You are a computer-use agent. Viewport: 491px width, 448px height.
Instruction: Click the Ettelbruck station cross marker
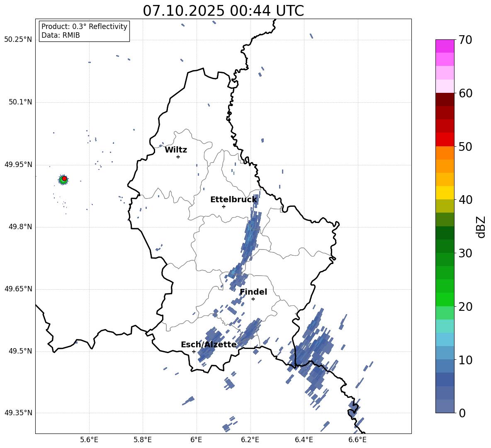click(224, 206)
